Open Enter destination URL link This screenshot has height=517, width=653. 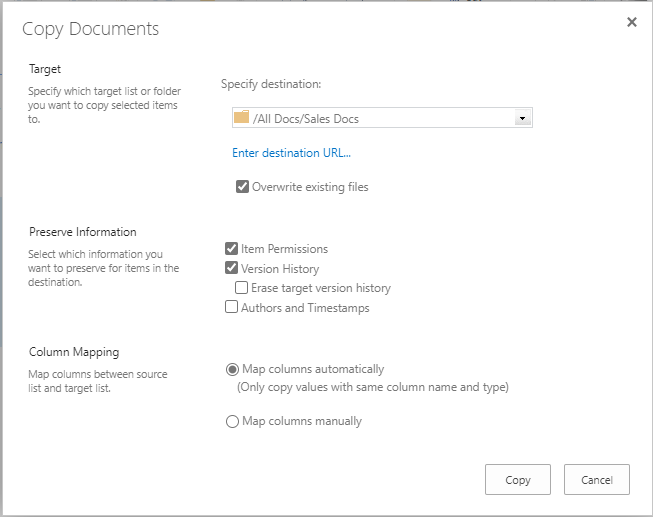291,153
